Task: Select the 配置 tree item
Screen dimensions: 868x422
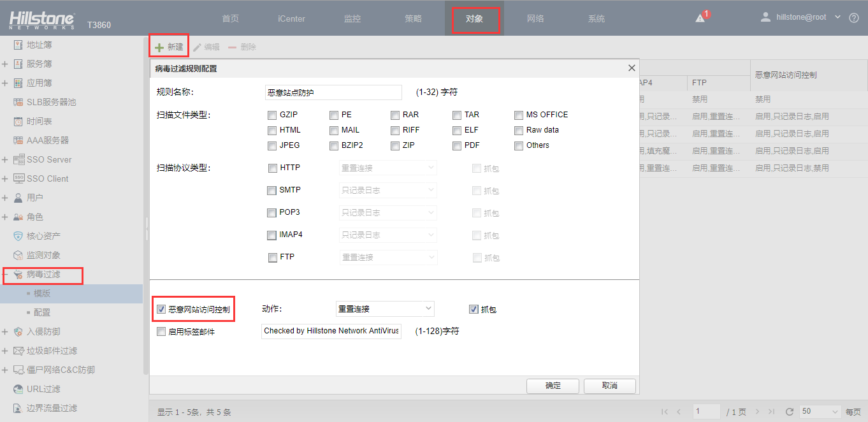Action: pos(42,312)
